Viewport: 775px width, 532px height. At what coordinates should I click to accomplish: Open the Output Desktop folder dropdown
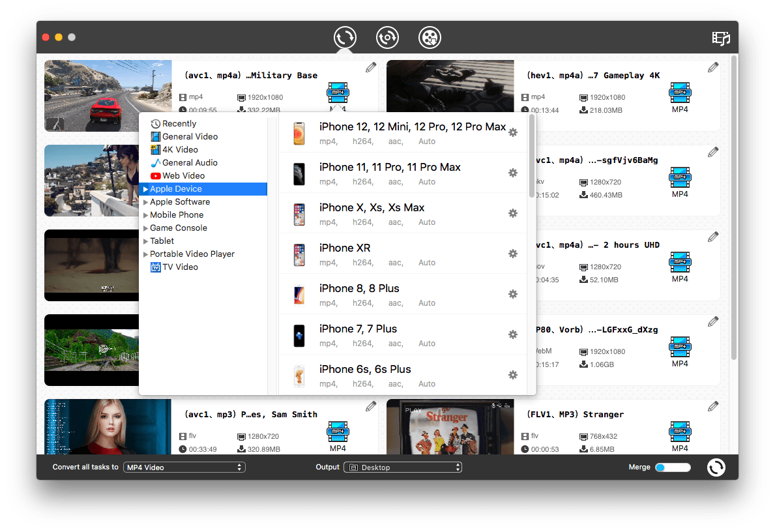pyautogui.click(x=403, y=467)
